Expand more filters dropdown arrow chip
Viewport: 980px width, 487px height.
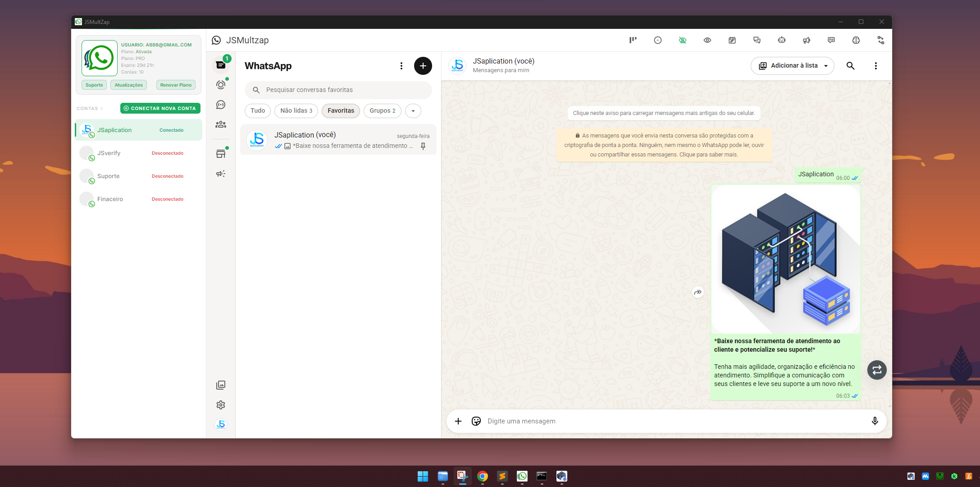click(x=413, y=111)
